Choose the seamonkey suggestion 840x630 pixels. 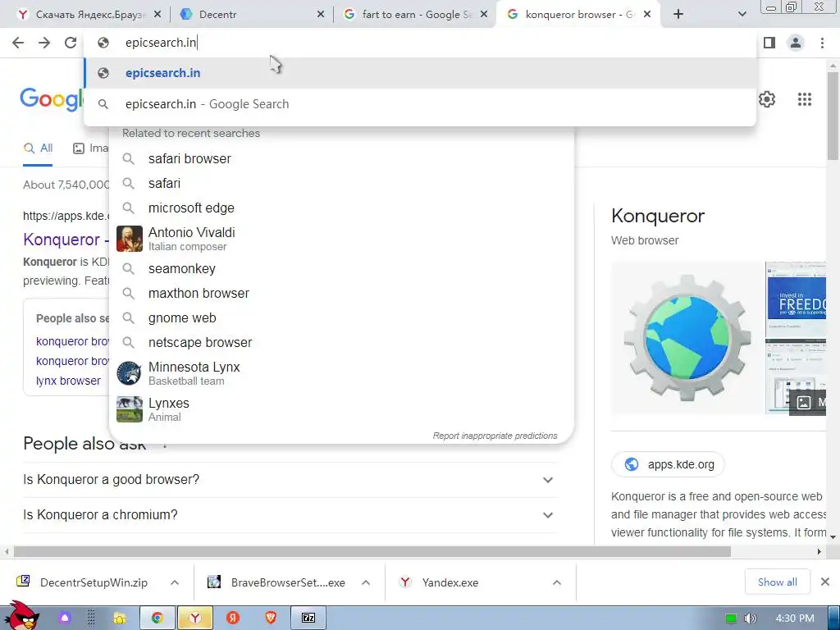(x=341, y=268)
